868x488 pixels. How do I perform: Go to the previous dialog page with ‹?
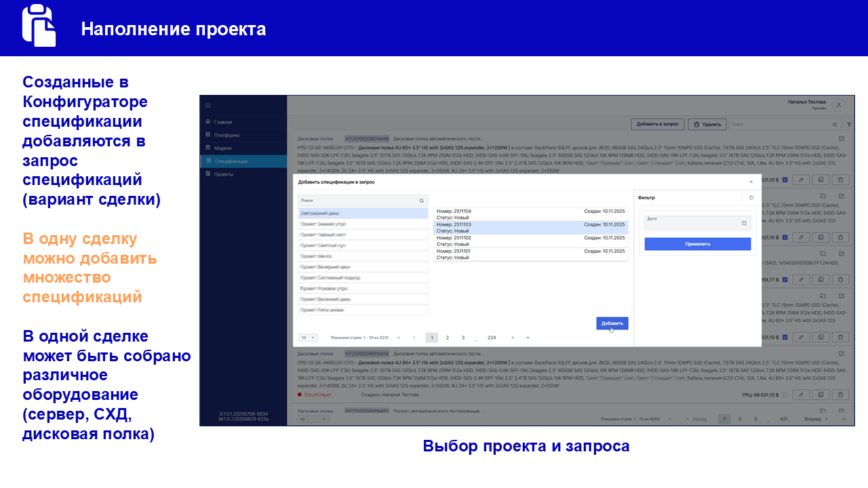[x=414, y=338]
